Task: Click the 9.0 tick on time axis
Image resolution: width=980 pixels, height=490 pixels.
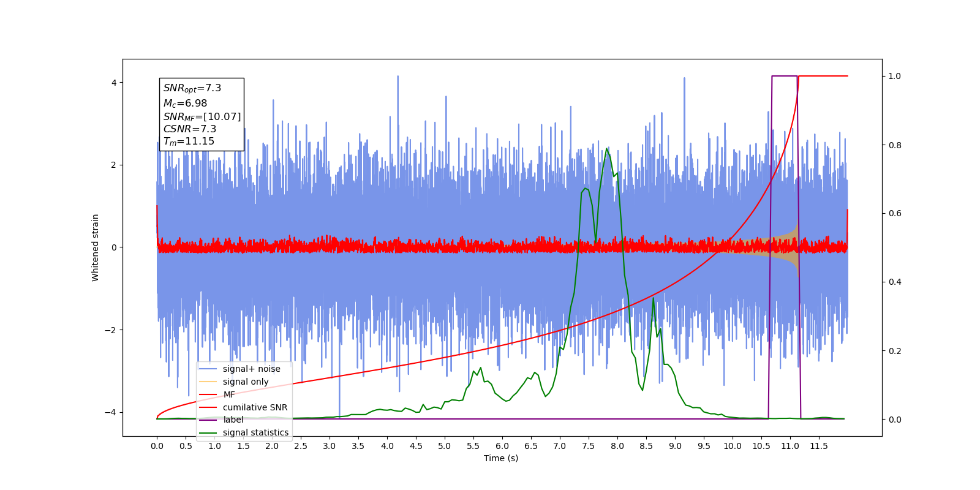Action: point(675,446)
